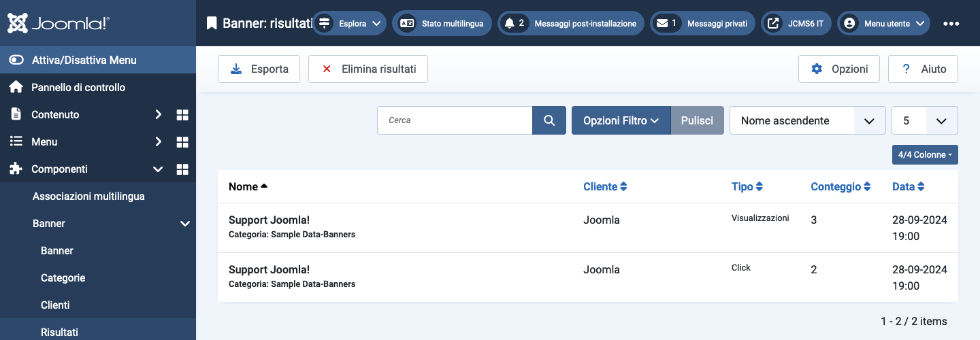Image resolution: width=980 pixels, height=340 pixels.
Task: Click the Elimina risultati button
Action: tap(368, 69)
